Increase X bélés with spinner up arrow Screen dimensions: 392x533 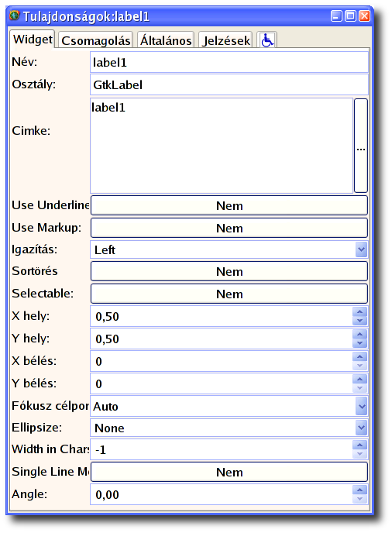coord(359,356)
